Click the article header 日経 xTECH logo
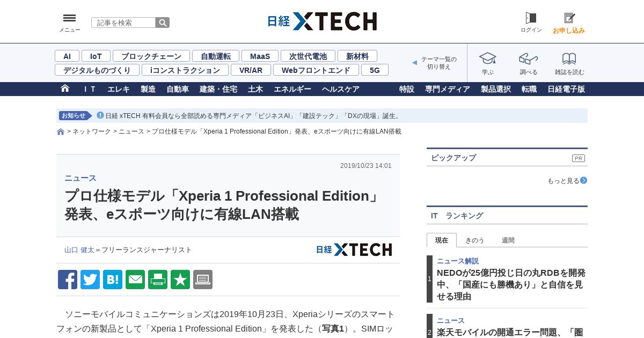 point(354,249)
